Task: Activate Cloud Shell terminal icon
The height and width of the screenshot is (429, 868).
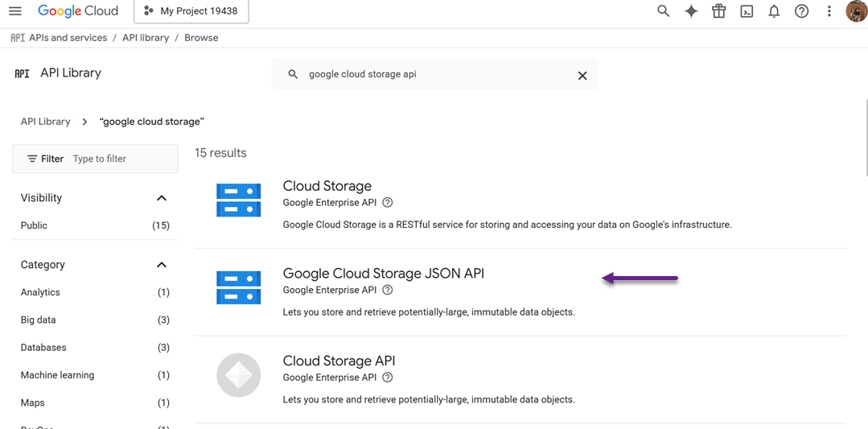Action: [747, 11]
